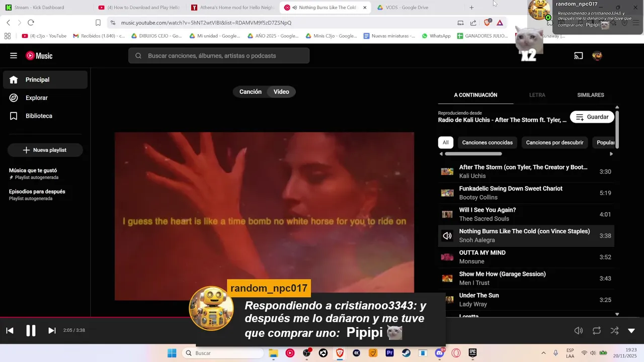
Task: Click the Monsune track thumbnail
Action: point(447,257)
